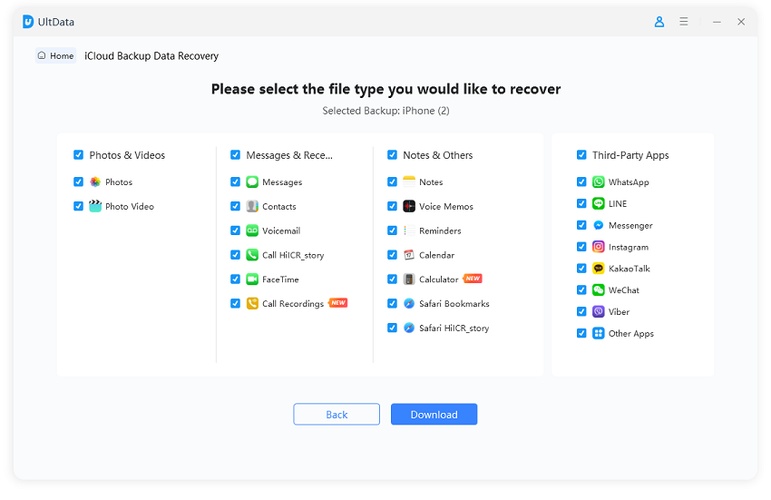Toggle the Calculator checkbox
This screenshot has height=500, width=771.
(392, 279)
